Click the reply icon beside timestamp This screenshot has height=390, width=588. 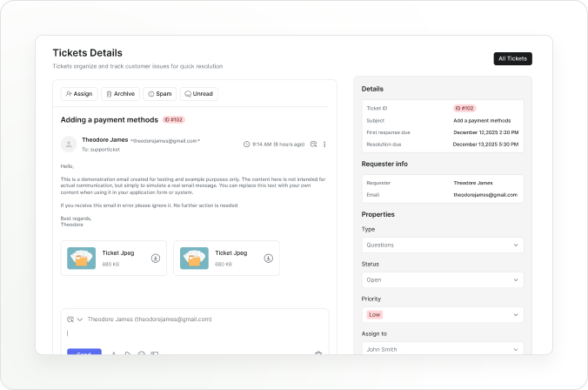[313, 144]
